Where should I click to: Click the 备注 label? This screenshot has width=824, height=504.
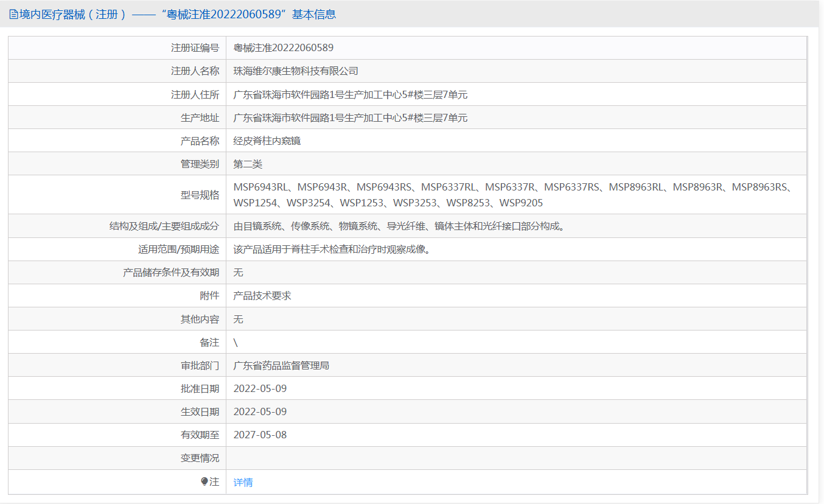[x=210, y=343]
